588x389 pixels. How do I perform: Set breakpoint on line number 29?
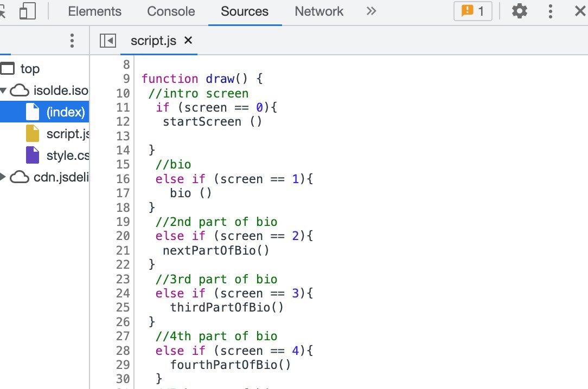[x=123, y=365]
